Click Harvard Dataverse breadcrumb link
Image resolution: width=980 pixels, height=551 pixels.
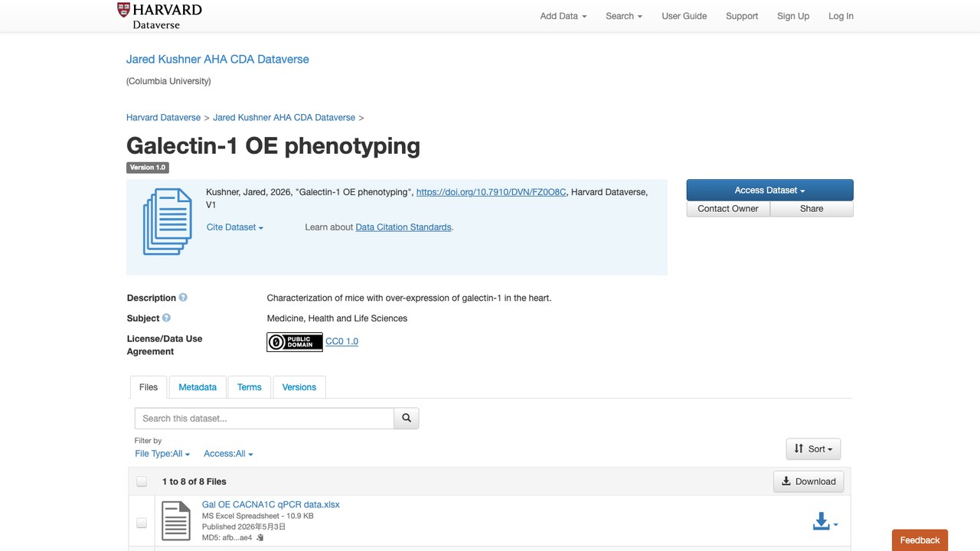pos(163,118)
